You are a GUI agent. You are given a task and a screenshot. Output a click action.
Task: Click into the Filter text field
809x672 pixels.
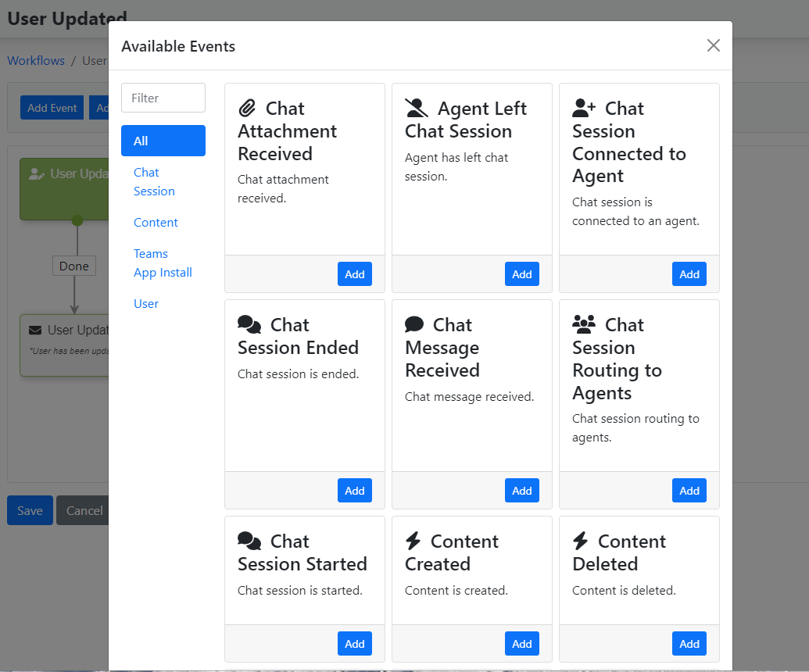[163, 98]
